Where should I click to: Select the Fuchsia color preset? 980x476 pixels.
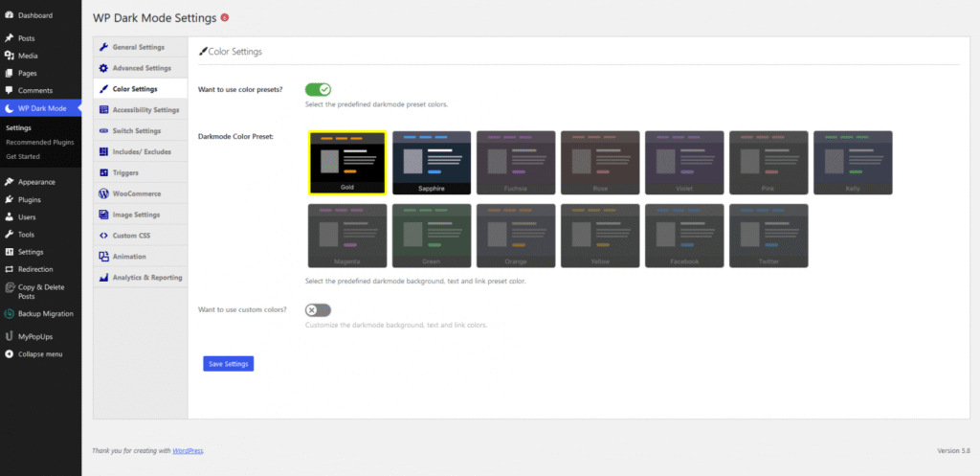point(516,163)
